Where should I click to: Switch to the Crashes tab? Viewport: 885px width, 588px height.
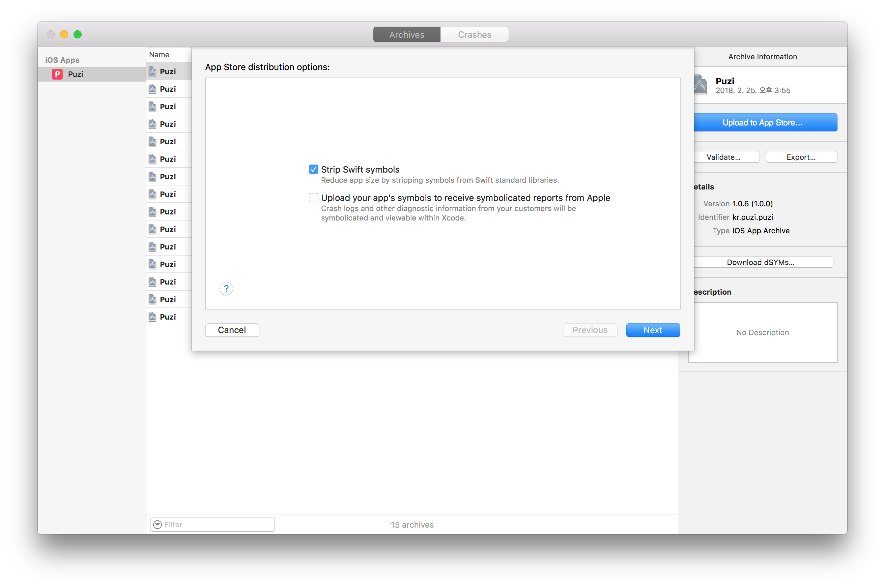[474, 34]
